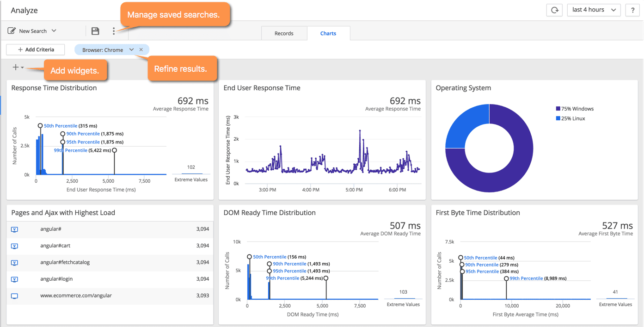Screen dimensions: 644x327
Task: Open the manage saved searches kebab icon
Action: pyautogui.click(x=114, y=31)
